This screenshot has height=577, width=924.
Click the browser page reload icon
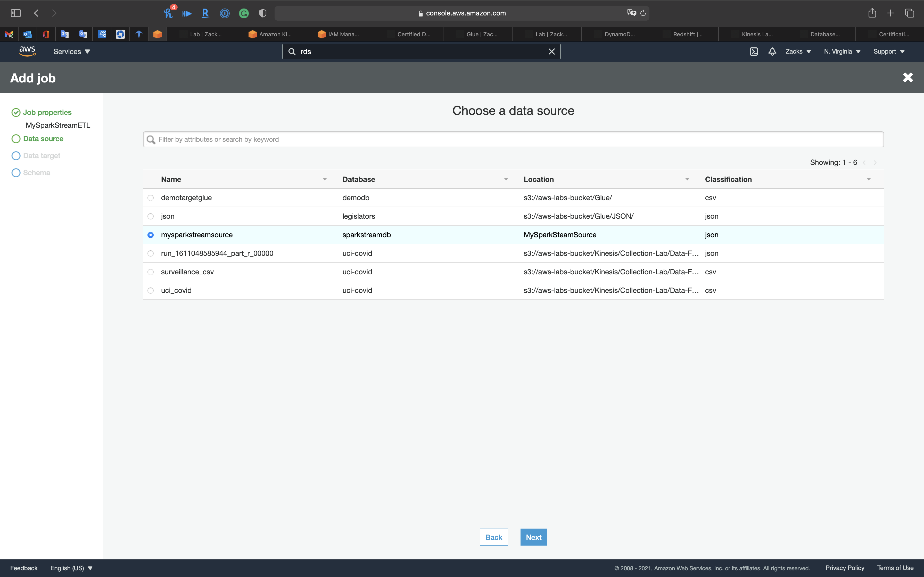(643, 13)
